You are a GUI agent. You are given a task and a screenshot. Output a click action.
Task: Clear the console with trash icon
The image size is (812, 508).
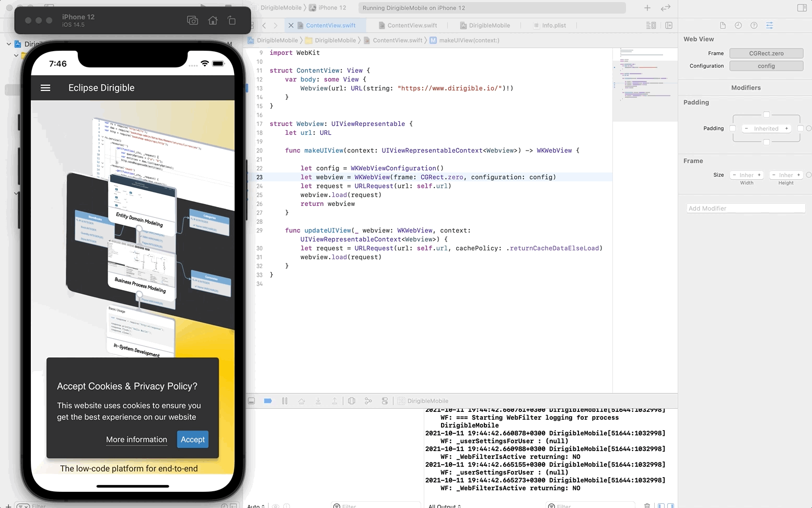point(647,505)
